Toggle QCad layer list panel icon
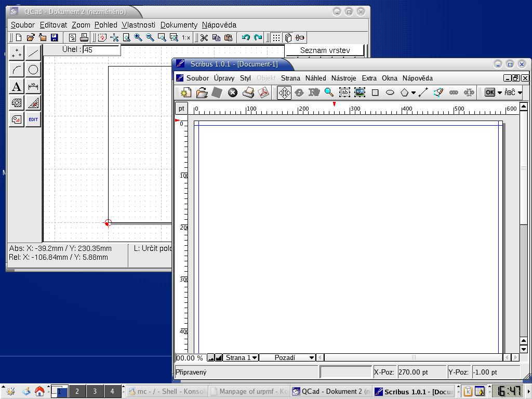This screenshot has height=399, width=532. click(288, 37)
